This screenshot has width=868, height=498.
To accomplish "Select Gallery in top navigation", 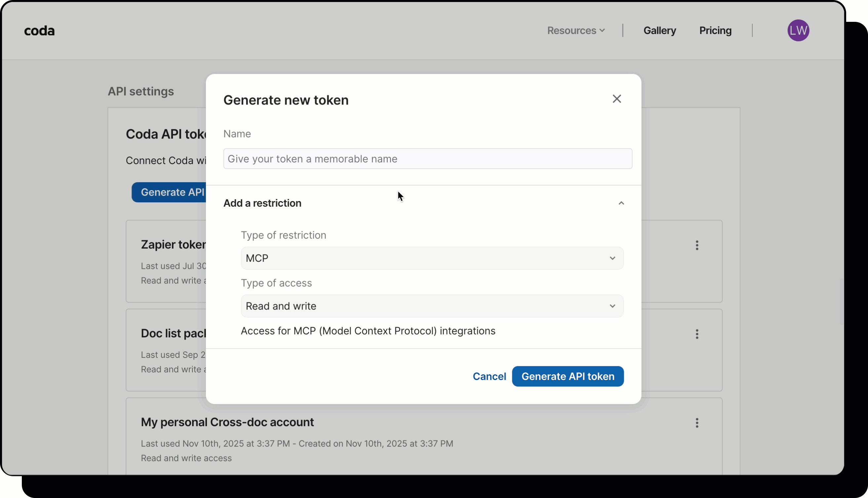I will pos(659,30).
